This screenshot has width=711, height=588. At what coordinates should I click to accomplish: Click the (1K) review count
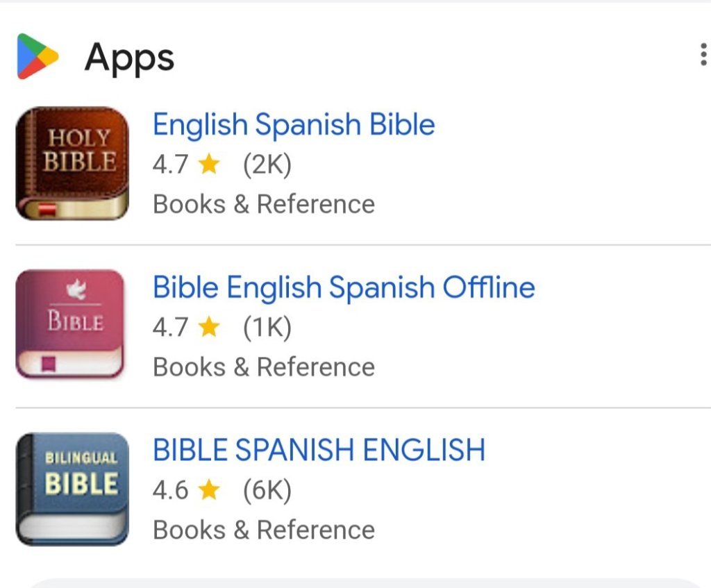pyautogui.click(x=267, y=328)
